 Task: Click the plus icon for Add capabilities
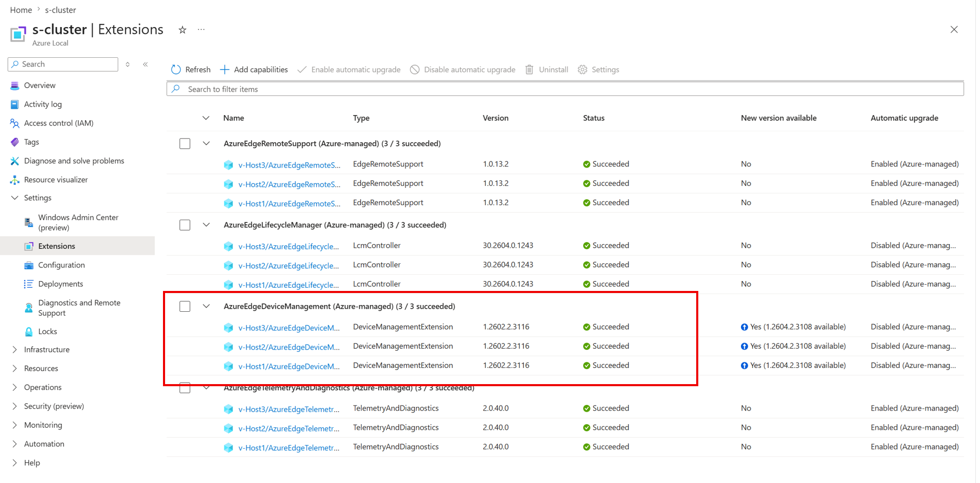[x=224, y=70]
